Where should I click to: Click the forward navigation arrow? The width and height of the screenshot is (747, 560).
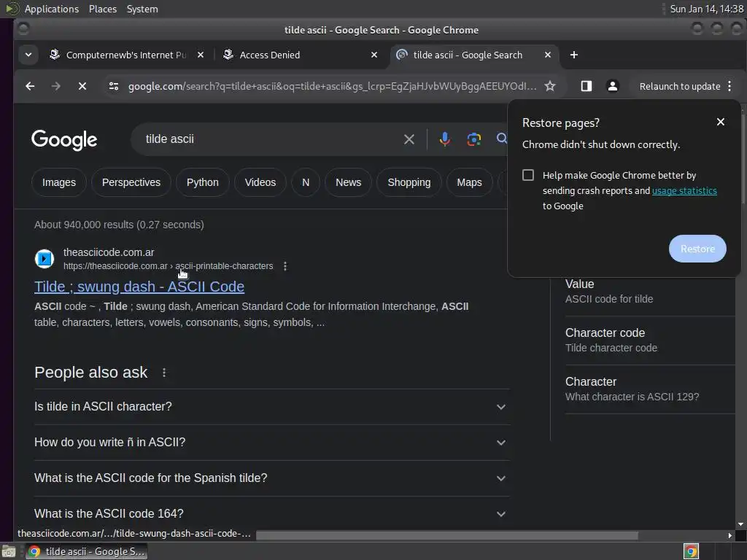tap(56, 86)
